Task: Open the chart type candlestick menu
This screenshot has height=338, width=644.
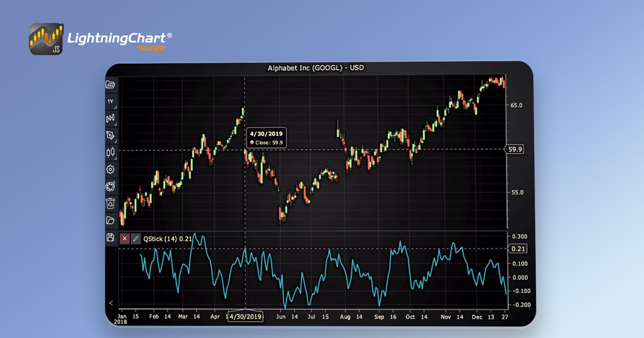Action: tap(110, 118)
